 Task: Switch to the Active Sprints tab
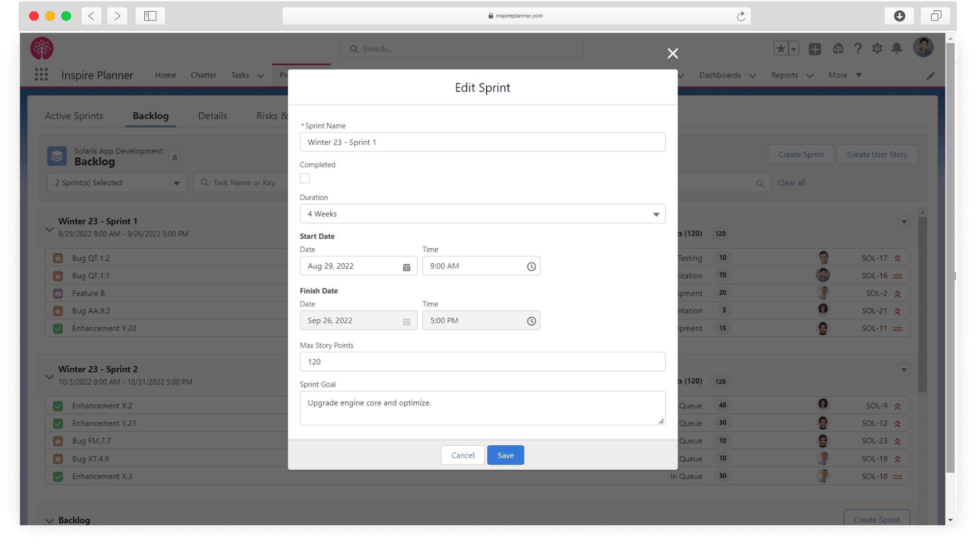pos(74,116)
